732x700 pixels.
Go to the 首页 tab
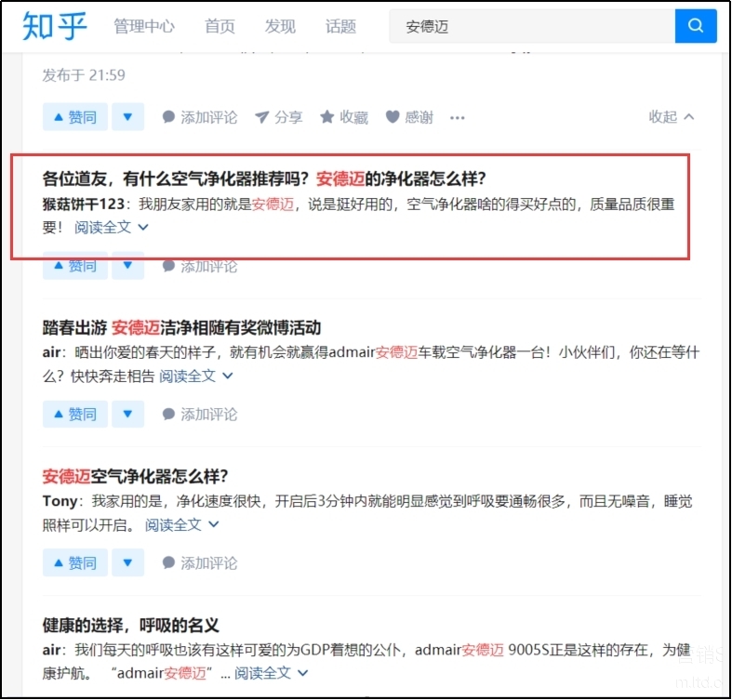220,26
